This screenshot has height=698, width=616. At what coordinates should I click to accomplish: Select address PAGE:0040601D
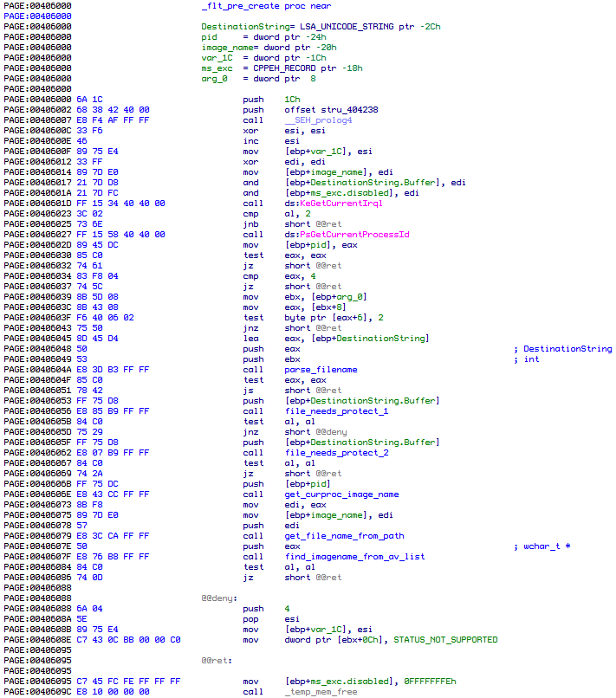click(37, 204)
